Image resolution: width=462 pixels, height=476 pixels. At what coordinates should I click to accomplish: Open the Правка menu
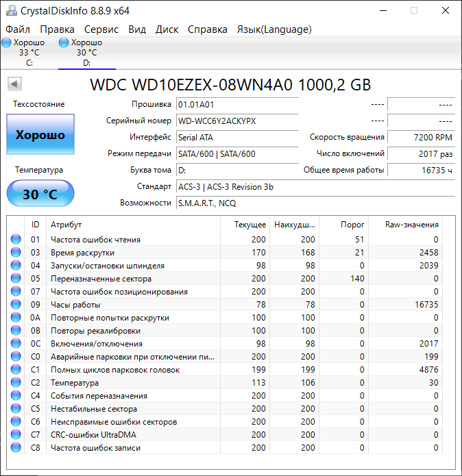(57, 29)
